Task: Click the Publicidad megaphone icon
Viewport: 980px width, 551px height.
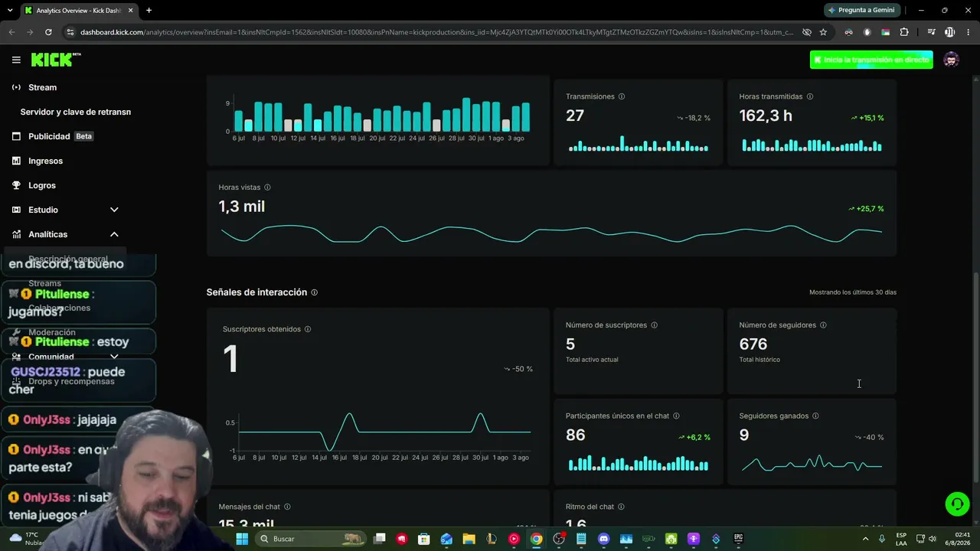Action: click(x=16, y=136)
